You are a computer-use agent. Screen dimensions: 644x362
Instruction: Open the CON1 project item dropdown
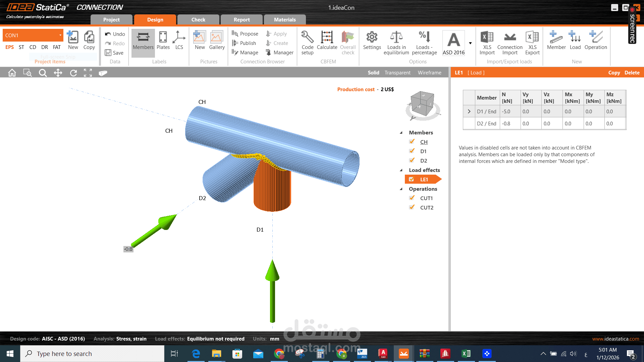point(60,35)
